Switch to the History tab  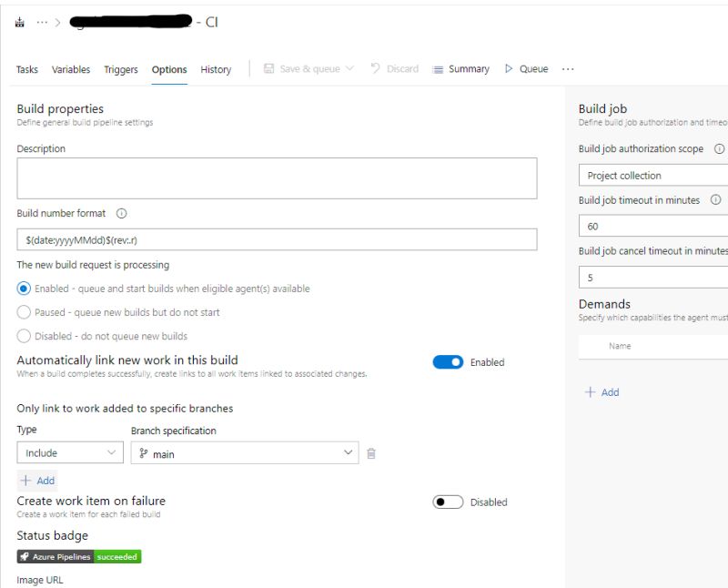point(216,68)
